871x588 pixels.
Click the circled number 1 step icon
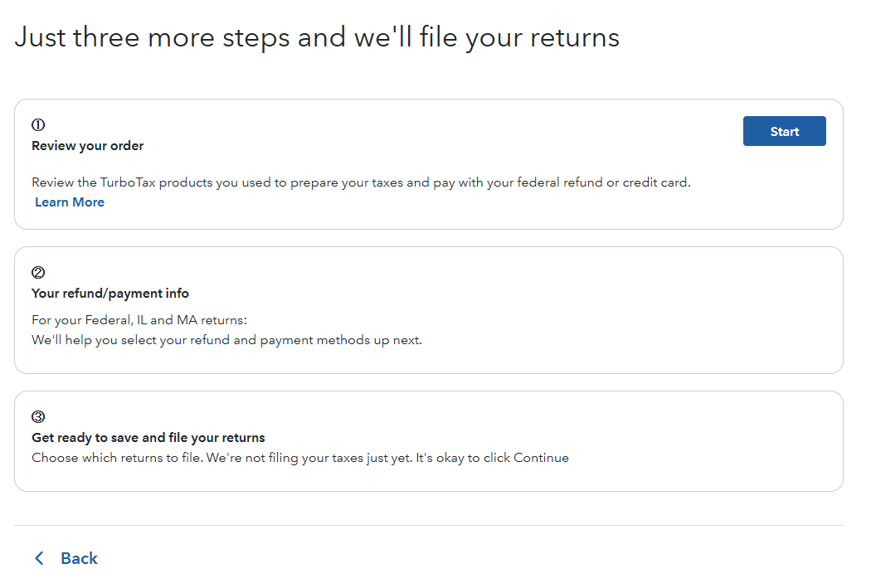click(x=38, y=125)
